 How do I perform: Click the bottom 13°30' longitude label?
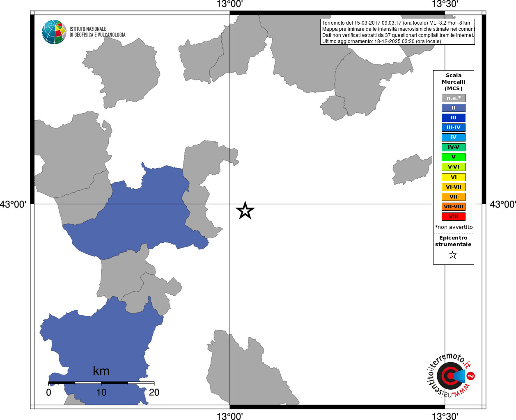point(445,416)
